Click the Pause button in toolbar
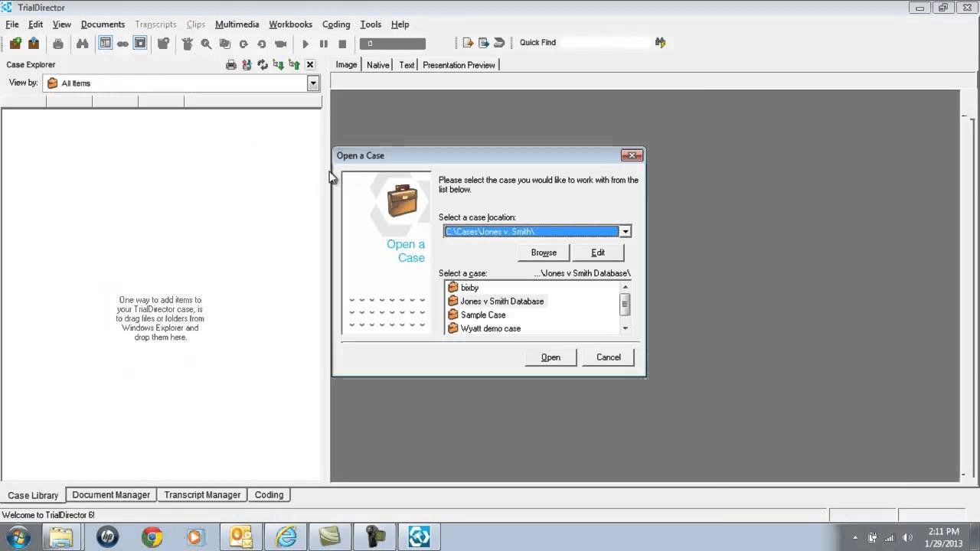This screenshot has width=980, height=551. pos(324,44)
